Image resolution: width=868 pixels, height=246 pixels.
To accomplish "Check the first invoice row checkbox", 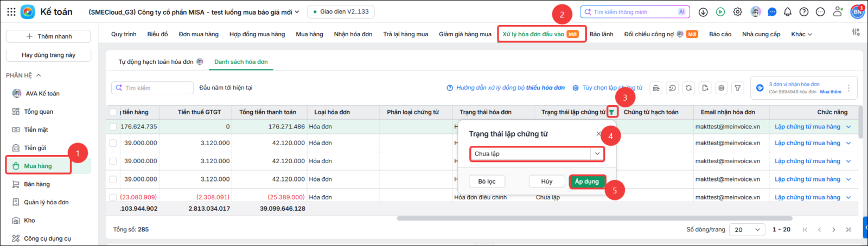I will 113,127.
